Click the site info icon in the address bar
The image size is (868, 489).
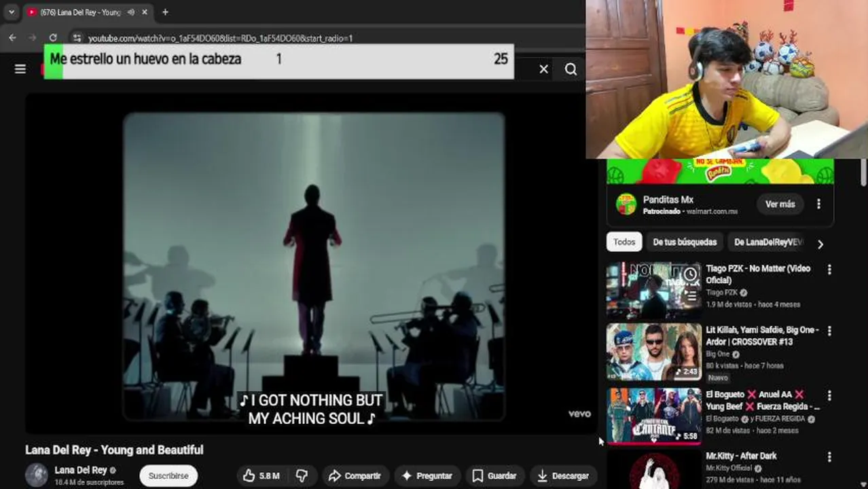(77, 38)
